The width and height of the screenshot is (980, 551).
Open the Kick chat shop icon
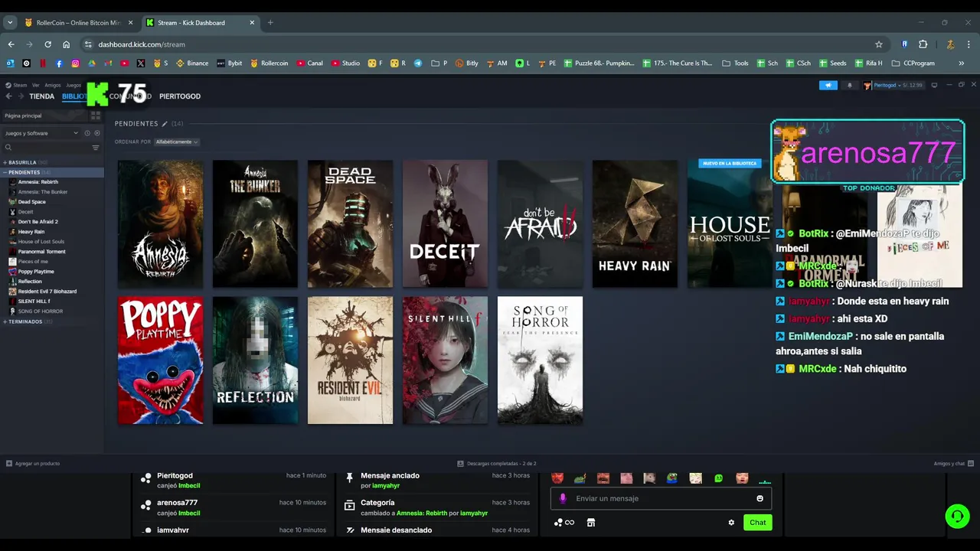(x=590, y=523)
